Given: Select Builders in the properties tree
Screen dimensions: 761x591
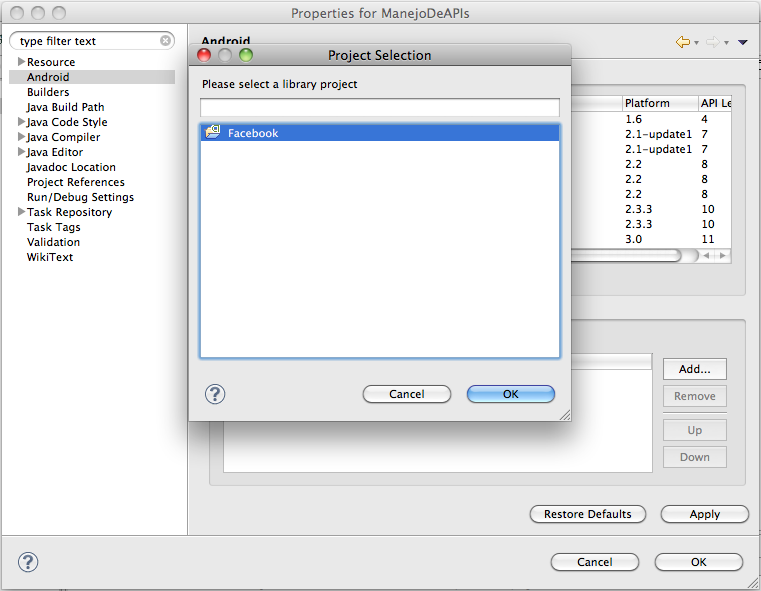Looking at the screenshot, I should [48, 92].
